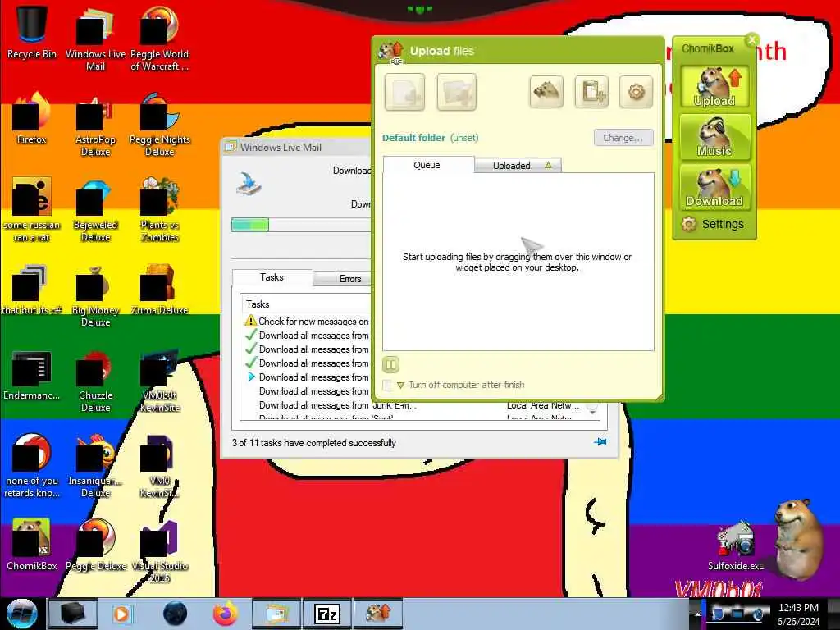The image size is (840, 630).
Task: Click the Windows Live Mail download progress bar
Action: (x=301, y=225)
